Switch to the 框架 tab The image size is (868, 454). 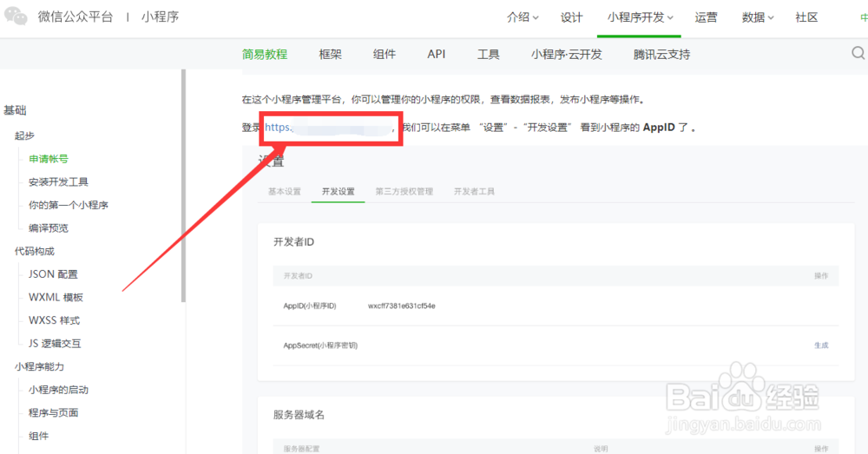331,55
